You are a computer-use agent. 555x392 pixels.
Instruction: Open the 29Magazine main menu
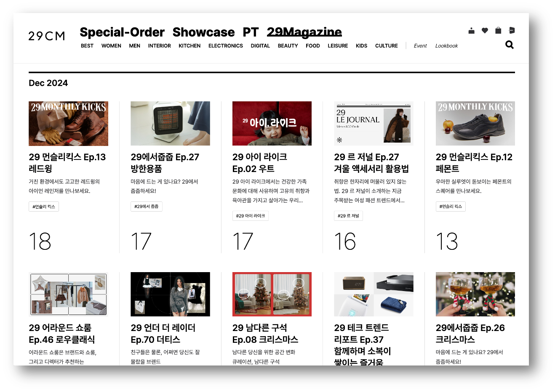tap(304, 32)
